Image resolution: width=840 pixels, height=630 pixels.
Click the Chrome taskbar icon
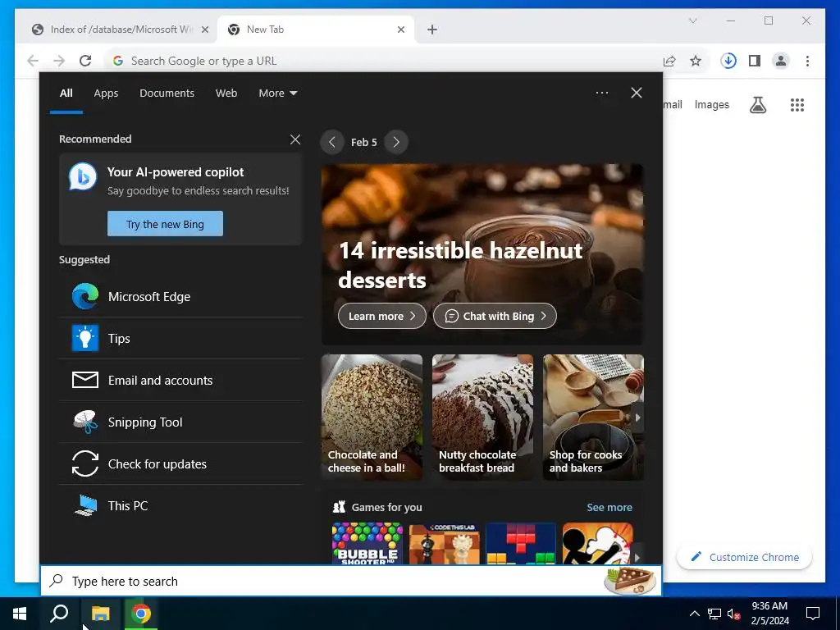pyautogui.click(x=141, y=614)
